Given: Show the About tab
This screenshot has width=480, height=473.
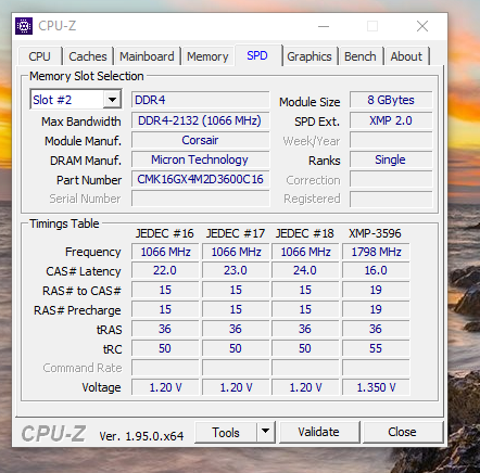Looking at the screenshot, I should (406, 56).
